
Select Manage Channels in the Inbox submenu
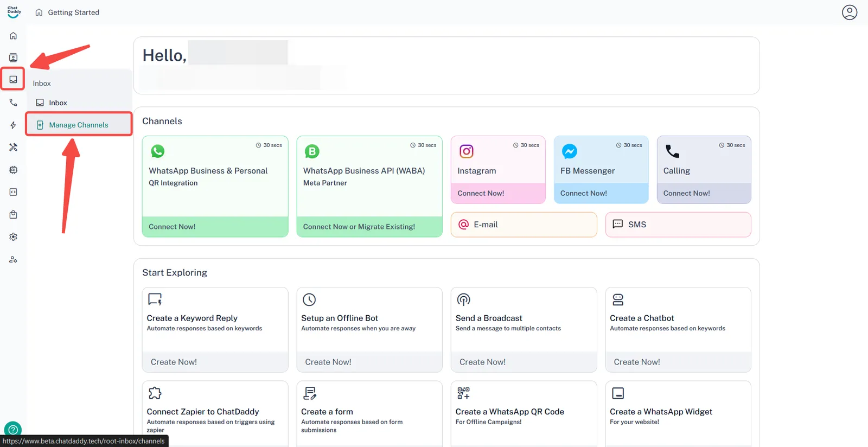[79, 125]
